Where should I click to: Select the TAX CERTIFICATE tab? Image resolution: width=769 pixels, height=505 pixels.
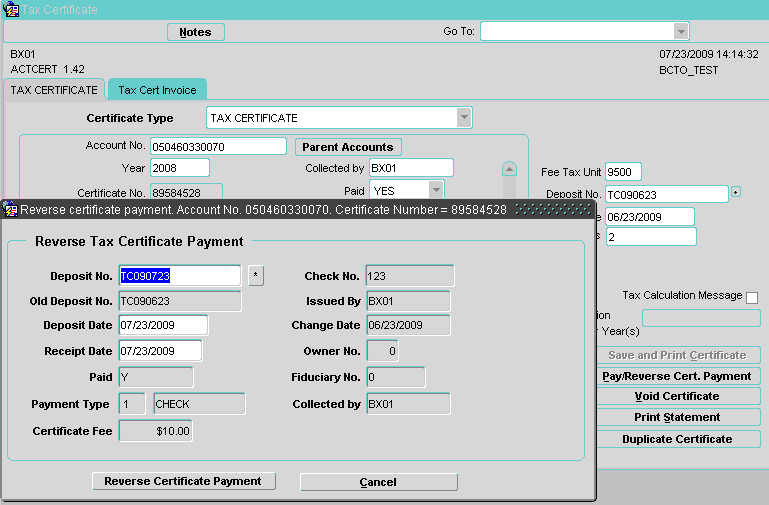(x=54, y=90)
